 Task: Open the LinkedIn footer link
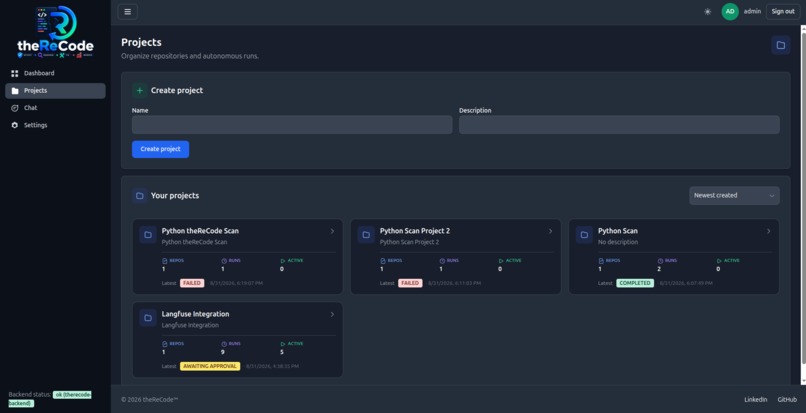click(756, 400)
